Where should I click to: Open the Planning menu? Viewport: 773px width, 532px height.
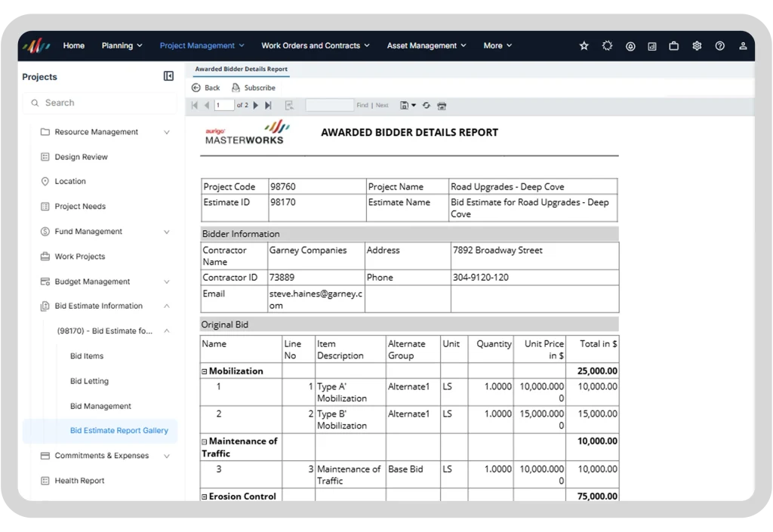pos(122,46)
